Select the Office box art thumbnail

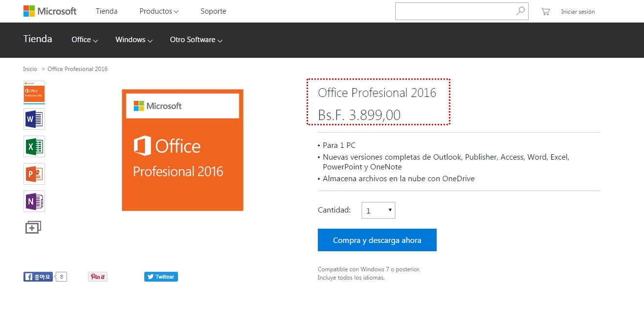(x=34, y=92)
